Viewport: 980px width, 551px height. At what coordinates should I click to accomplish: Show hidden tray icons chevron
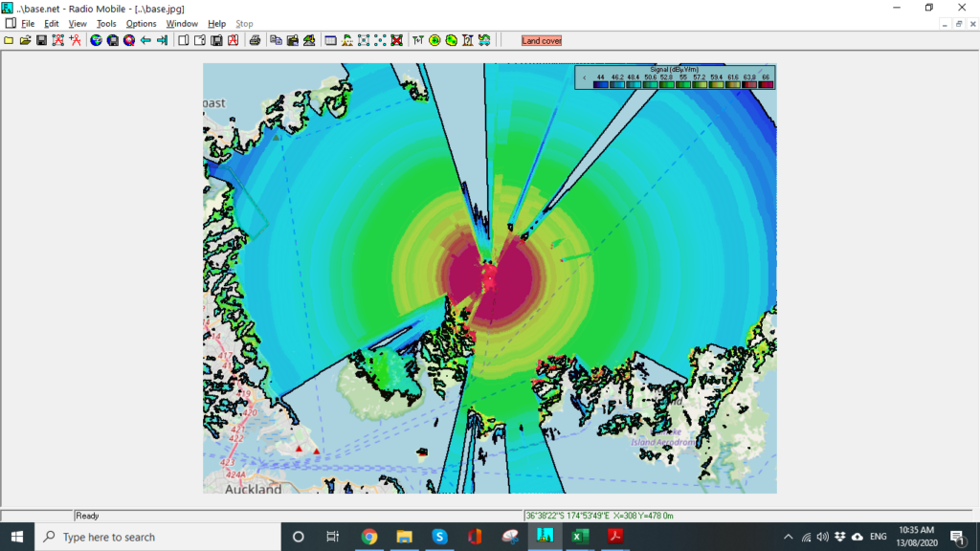(x=789, y=537)
